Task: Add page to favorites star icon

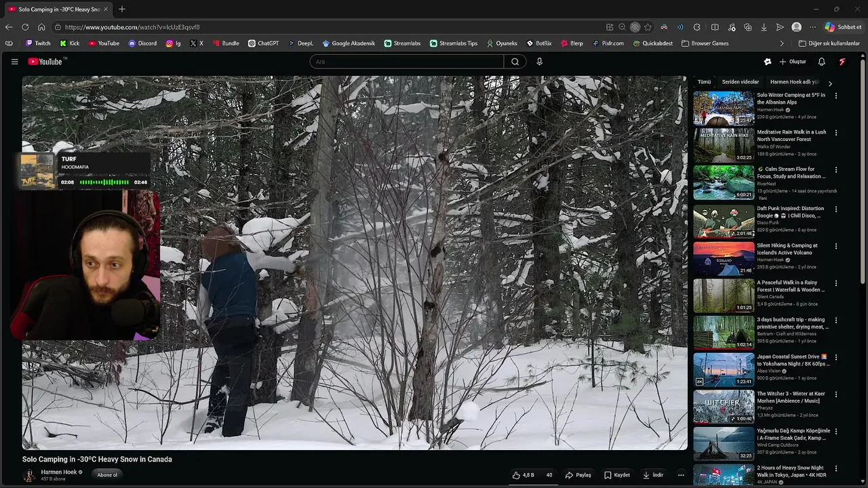Action: pyautogui.click(x=648, y=27)
